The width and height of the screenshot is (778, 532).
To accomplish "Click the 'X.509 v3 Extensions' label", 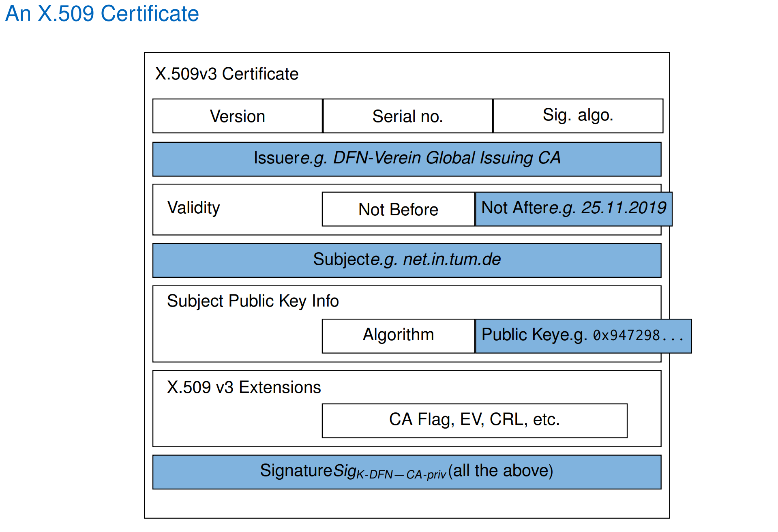I will pos(244,387).
